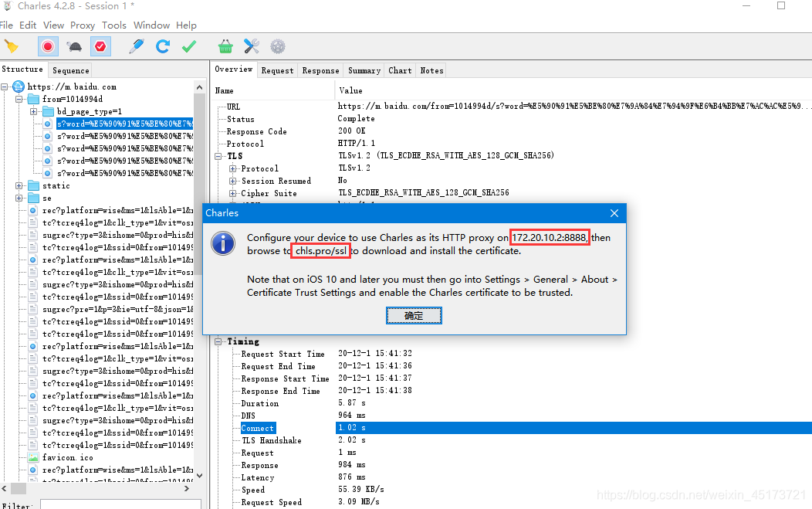812x509 pixels.
Task: Switch to the Chart tab
Action: [401, 70]
